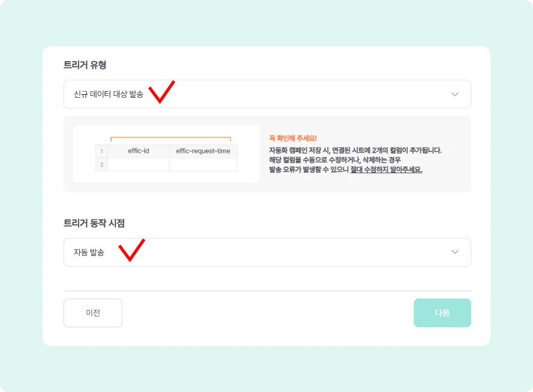533x392 pixels.
Task: Click the empty cell under effic-request-time
Action: [x=203, y=164]
